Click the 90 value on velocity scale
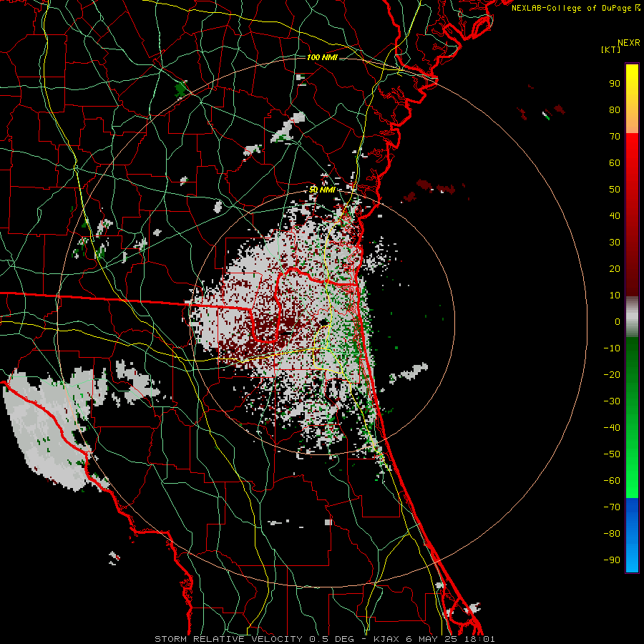644x644 pixels. tap(615, 84)
